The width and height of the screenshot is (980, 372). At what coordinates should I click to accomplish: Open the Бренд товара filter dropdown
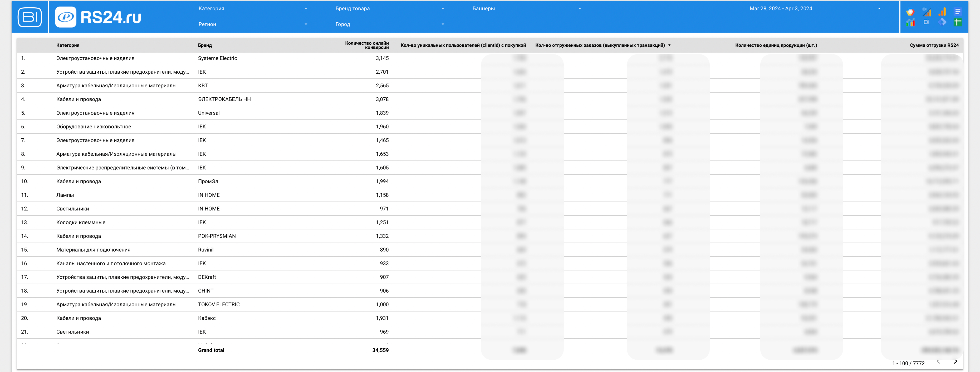pos(390,8)
